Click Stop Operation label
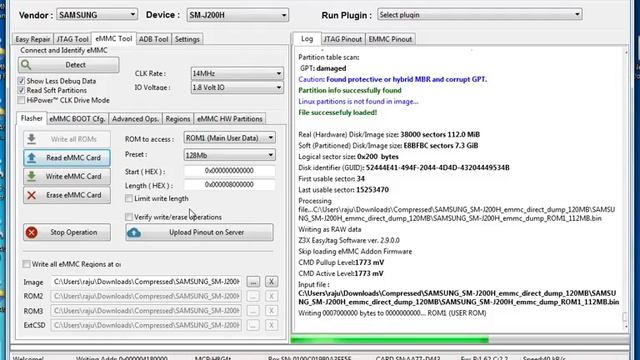640x360 pixels. 74,232
